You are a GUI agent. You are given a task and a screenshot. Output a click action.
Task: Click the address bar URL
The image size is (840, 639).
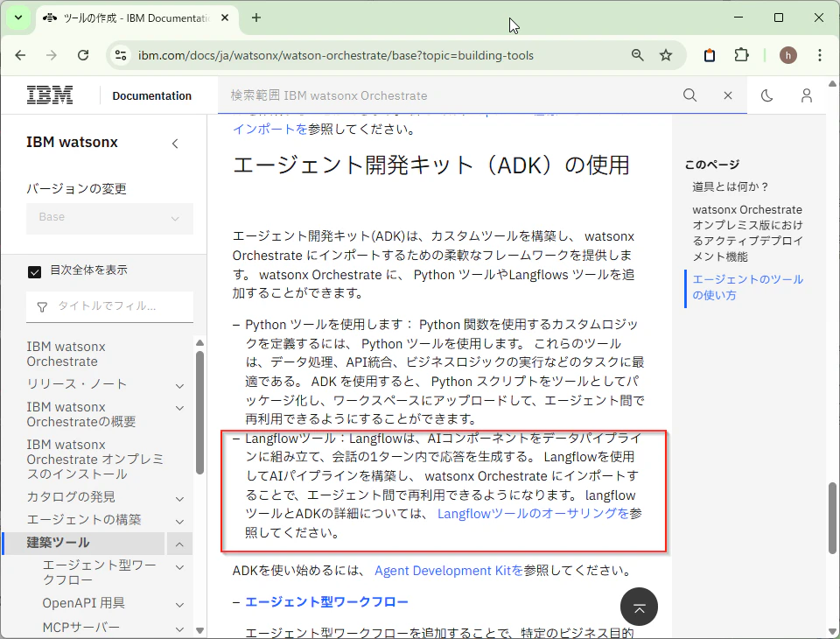click(x=335, y=55)
